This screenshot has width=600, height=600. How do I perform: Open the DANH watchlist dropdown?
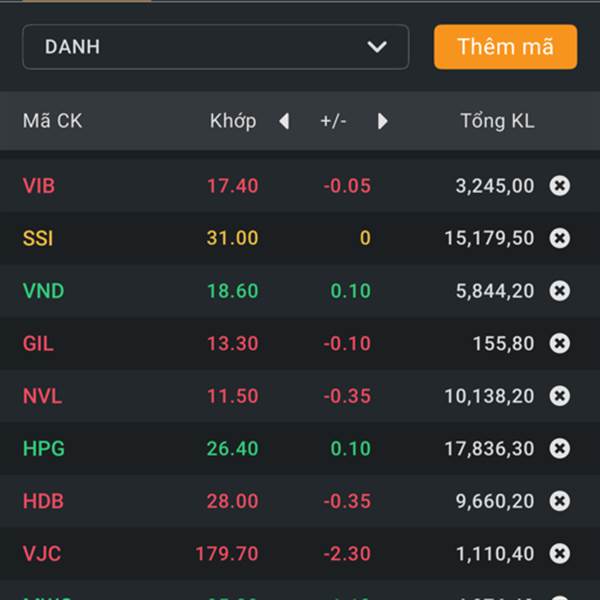pos(215,47)
